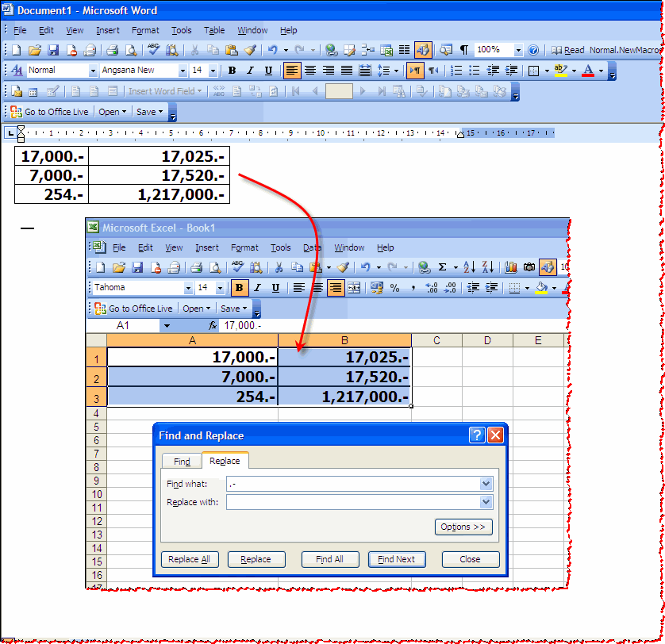This screenshot has width=665, height=644.
Task: Click the Open folder icon in Word toolbar
Action: pyautogui.click(x=34, y=50)
